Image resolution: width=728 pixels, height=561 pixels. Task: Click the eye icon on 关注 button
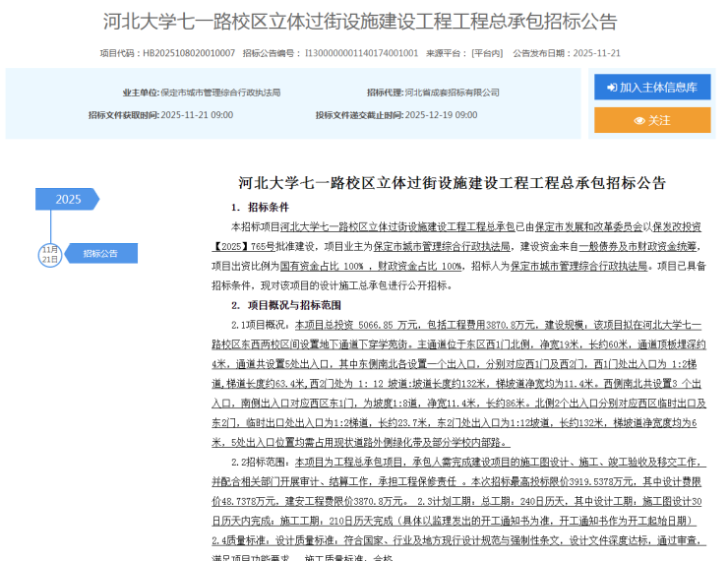pyautogui.click(x=639, y=121)
